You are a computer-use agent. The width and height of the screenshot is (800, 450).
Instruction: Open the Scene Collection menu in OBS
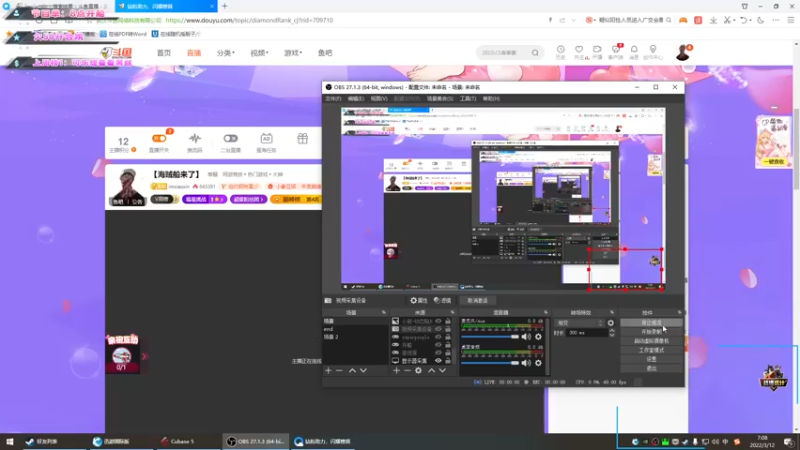pos(440,98)
